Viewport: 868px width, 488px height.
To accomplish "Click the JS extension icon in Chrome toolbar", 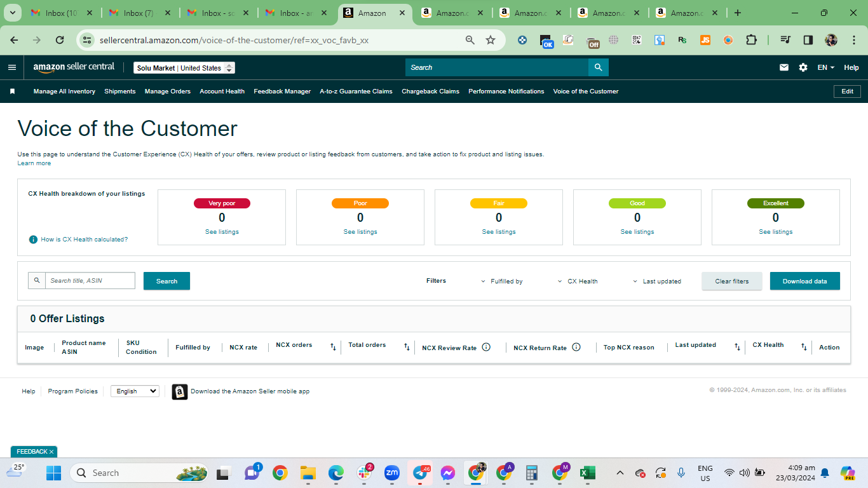I will tap(705, 40).
